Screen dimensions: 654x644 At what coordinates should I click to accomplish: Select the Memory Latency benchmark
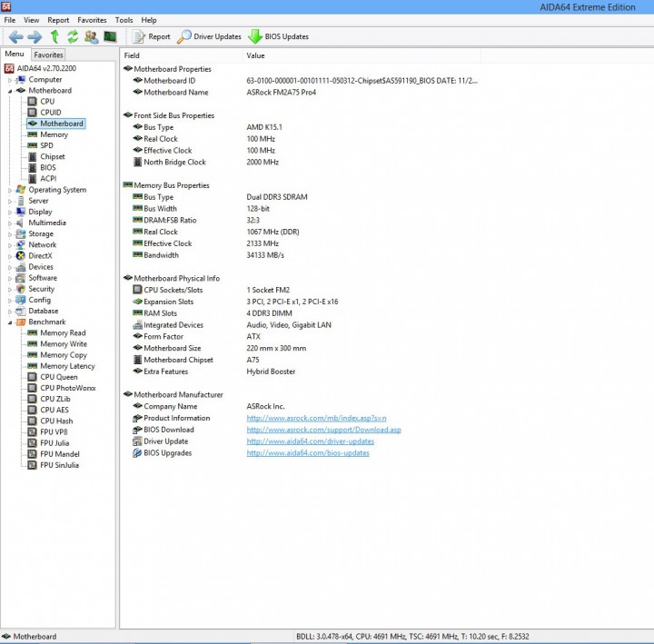[x=67, y=366]
